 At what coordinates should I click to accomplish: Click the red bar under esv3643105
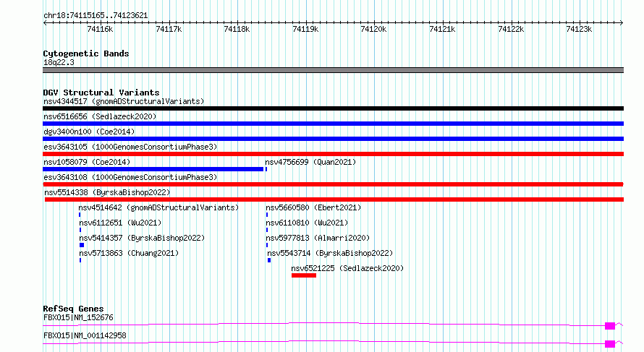pyautogui.click(x=333, y=154)
